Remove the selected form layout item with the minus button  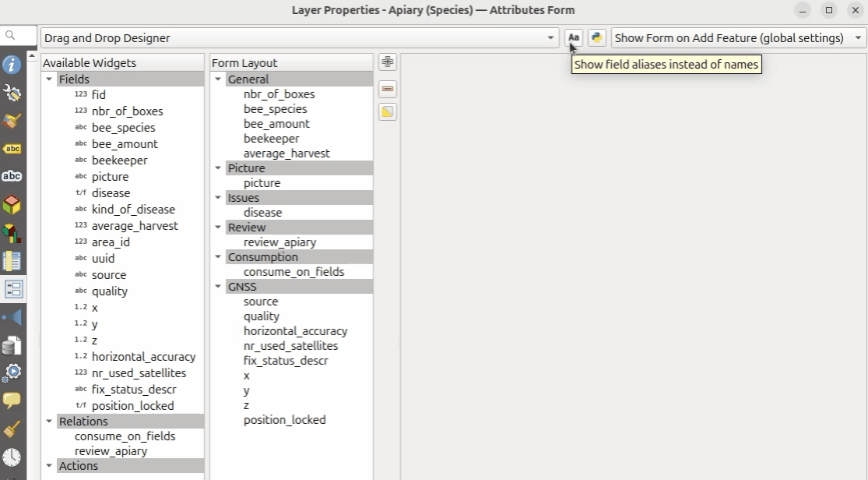click(388, 89)
